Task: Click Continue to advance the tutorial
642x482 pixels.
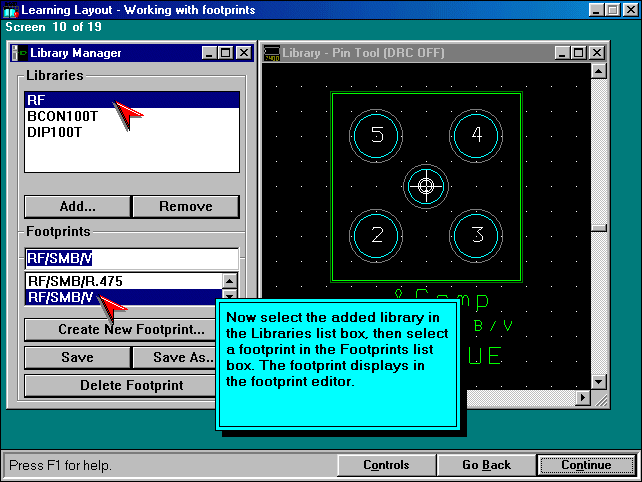Action: 586,465
